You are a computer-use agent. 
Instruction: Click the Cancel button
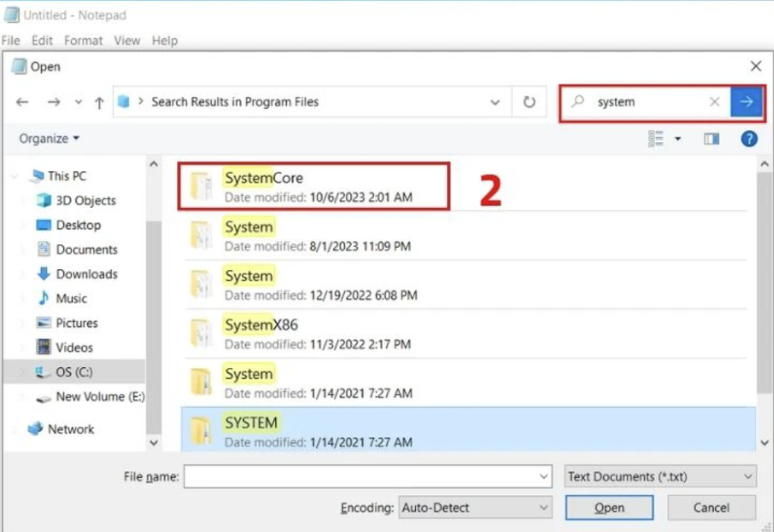click(711, 507)
